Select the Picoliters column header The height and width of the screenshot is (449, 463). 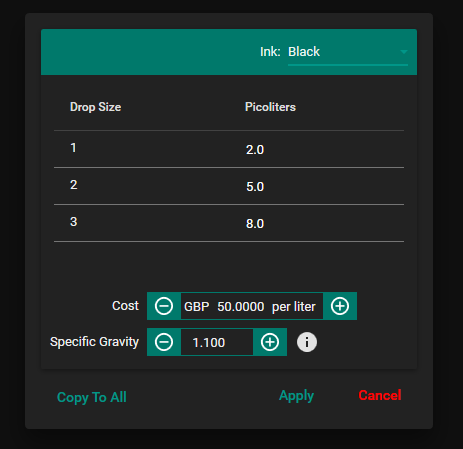[x=270, y=107]
